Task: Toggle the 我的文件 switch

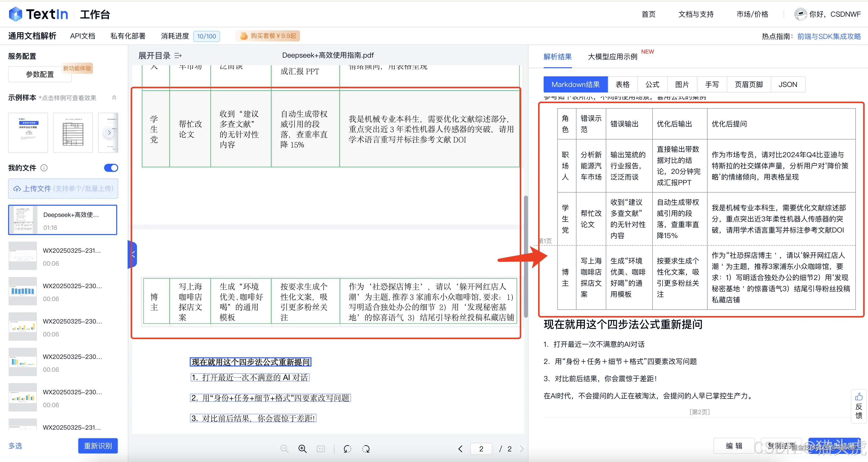Action: (x=111, y=168)
